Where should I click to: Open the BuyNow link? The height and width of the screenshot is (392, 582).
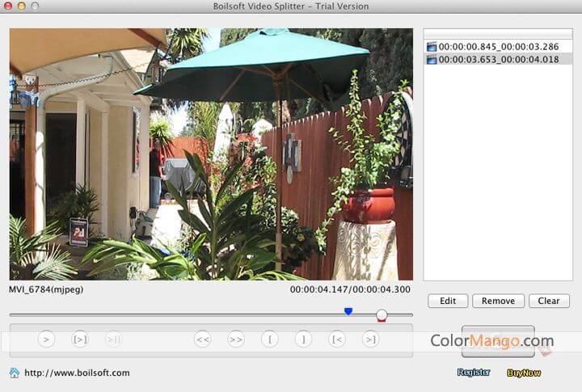(x=524, y=373)
